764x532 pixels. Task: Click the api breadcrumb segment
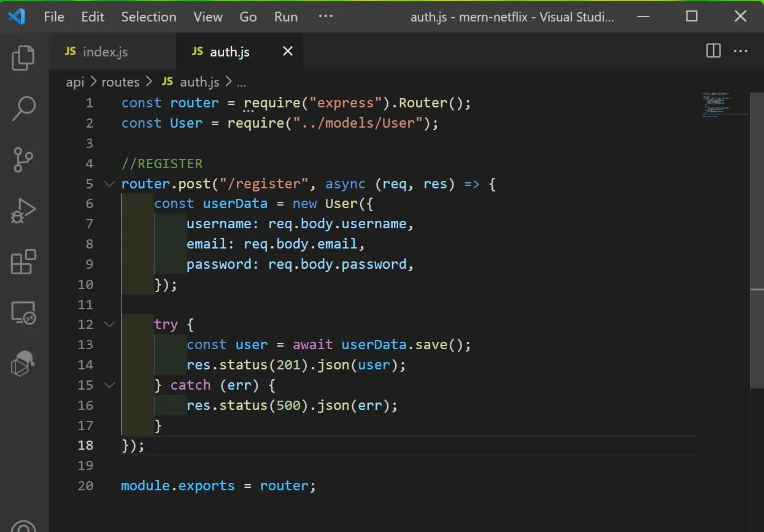75,82
